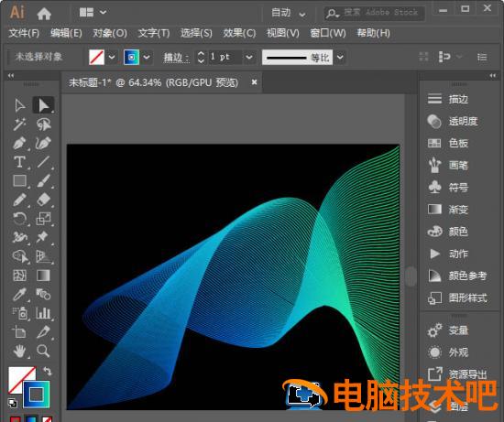Open the 文件(F) menu
This screenshot has height=422, width=504.
(24, 33)
